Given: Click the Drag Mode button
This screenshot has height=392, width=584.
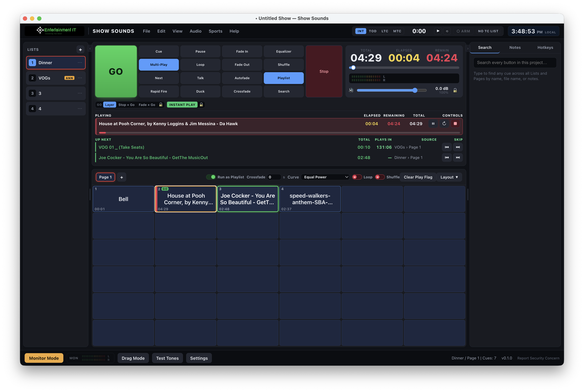Looking at the screenshot, I should click(x=133, y=358).
